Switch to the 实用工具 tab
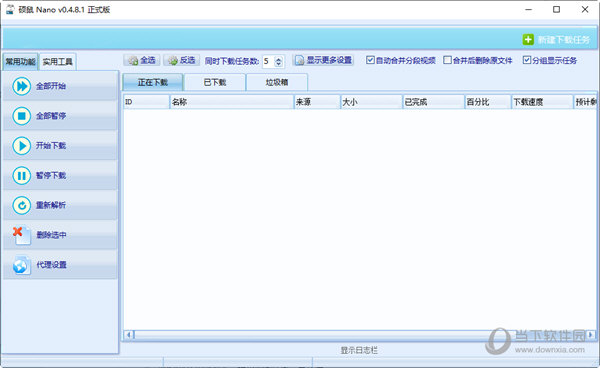This screenshot has width=600, height=368. [x=57, y=62]
